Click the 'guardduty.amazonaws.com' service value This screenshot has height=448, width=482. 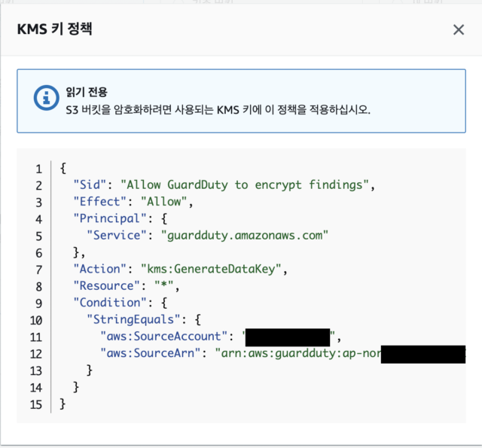pyautogui.click(x=245, y=236)
